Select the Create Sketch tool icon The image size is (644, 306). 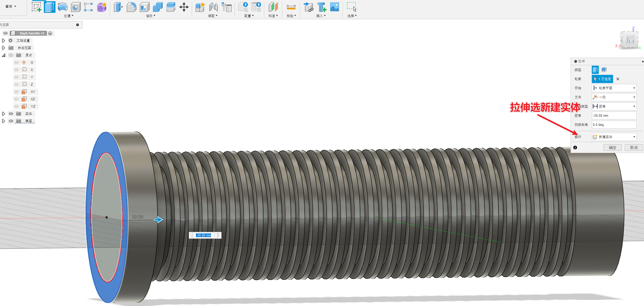36,7
